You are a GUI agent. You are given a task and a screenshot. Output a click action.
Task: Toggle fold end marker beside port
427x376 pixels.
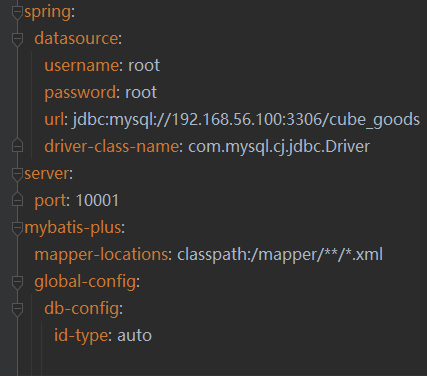click(x=17, y=200)
